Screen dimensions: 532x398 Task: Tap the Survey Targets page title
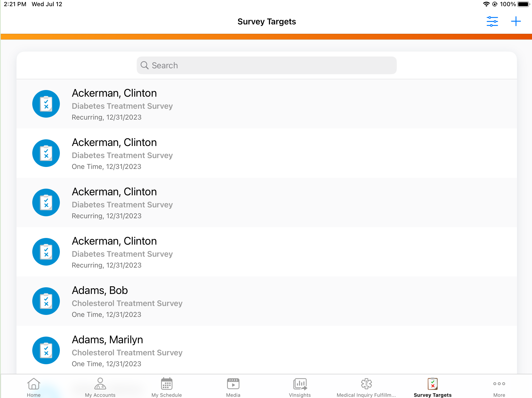point(267,21)
